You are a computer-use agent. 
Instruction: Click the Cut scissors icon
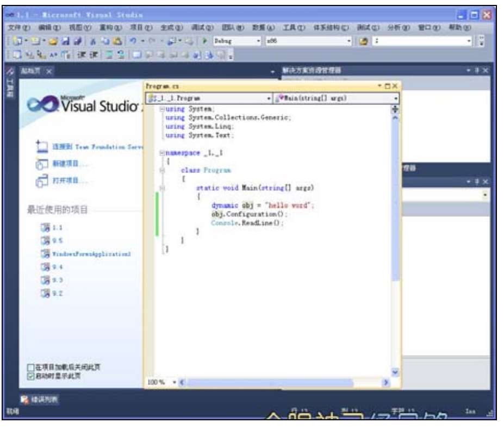(93, 41)
